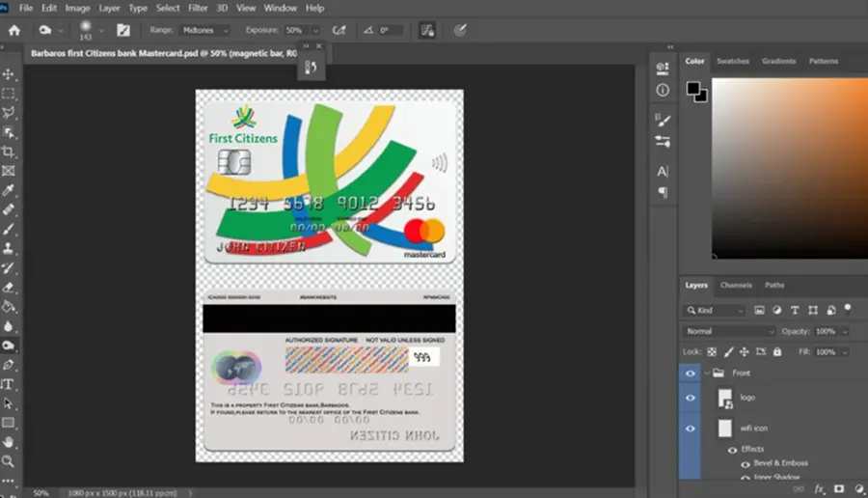Select the Eyedropper tool
Viewport: 868px width, 498px height.
pyautogui.click(x=9, y=190)
